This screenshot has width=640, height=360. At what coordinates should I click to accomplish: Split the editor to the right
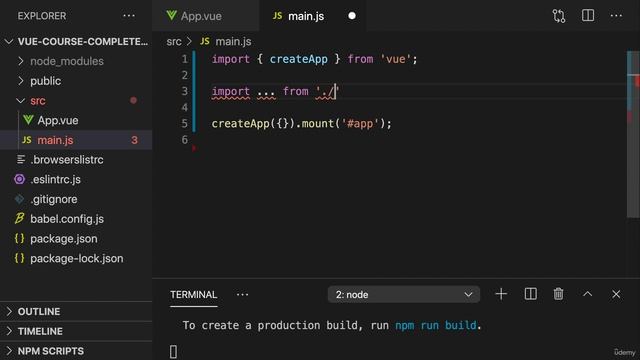tap(588, 16)
